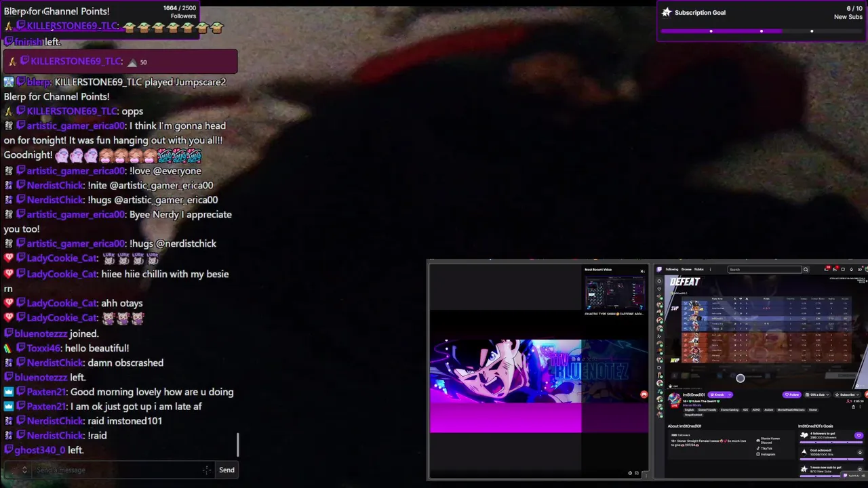Click the Instagram link in the About section
868x488 pixels.
768,454
